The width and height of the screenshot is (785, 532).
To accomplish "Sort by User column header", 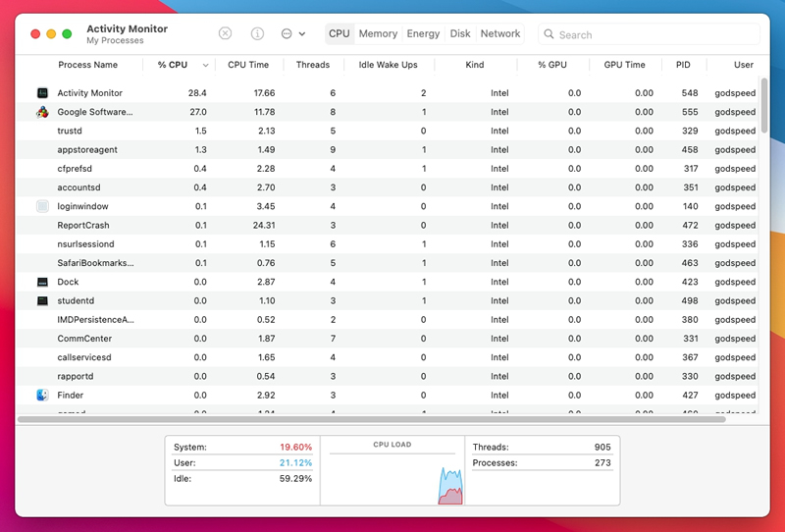I will coord(744,65).
